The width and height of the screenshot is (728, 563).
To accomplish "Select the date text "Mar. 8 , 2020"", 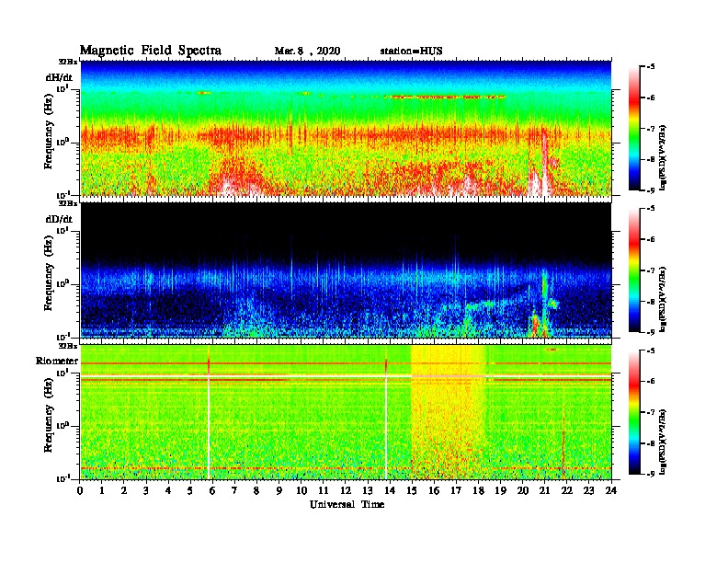I will pos(307,51).
